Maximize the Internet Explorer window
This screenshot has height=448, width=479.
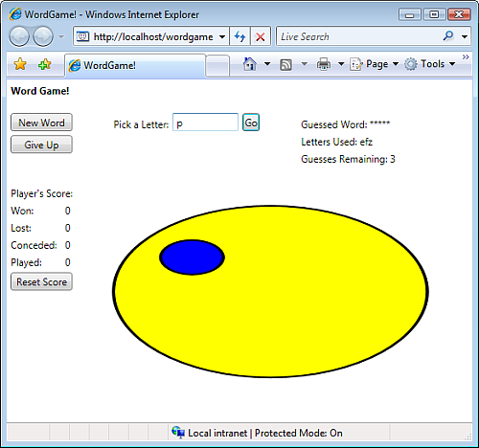pos(434,14)
